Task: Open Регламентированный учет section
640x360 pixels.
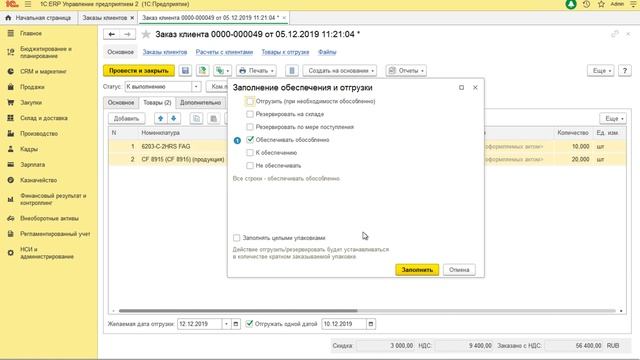Action: [55, 234]
